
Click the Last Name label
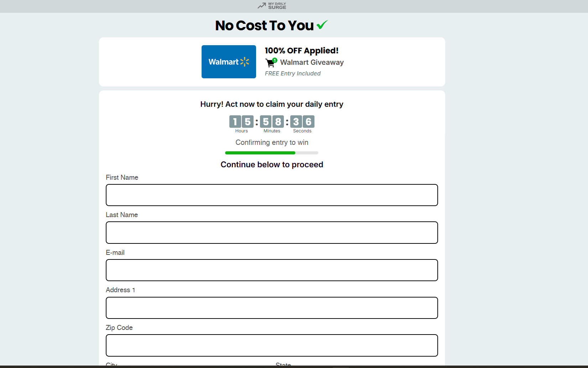pos(122,215)
